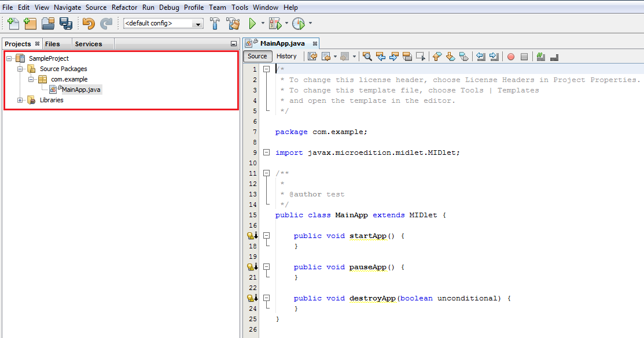
Task: Open the File menu
Action: (x=8, y=8)
